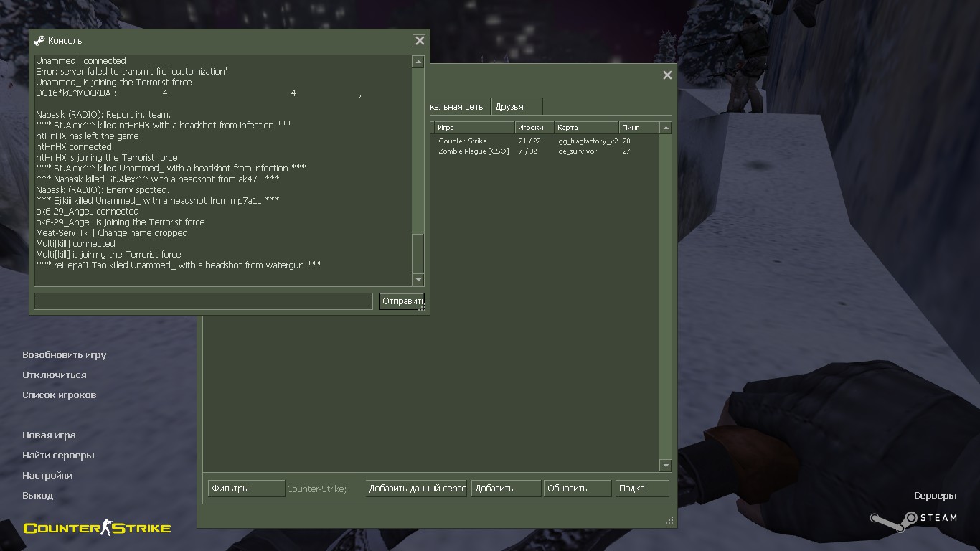Sort servers by Карта column header
This screenshot has width=980, height=551.
(x=586, y=128)
